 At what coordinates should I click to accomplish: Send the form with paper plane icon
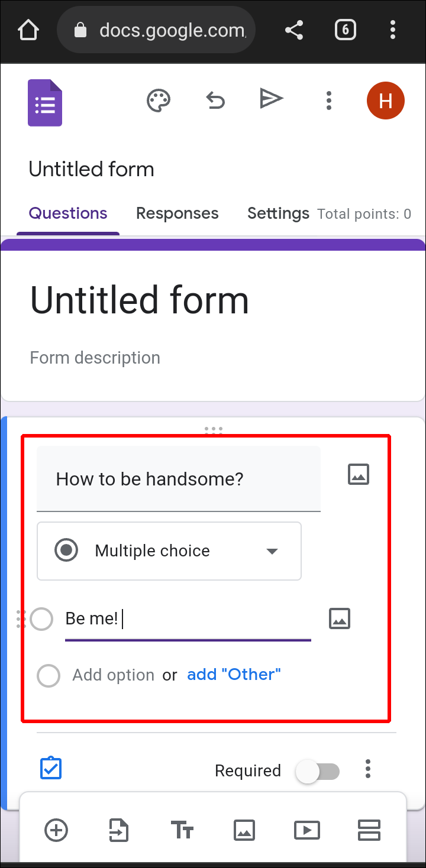pos(272,99)
